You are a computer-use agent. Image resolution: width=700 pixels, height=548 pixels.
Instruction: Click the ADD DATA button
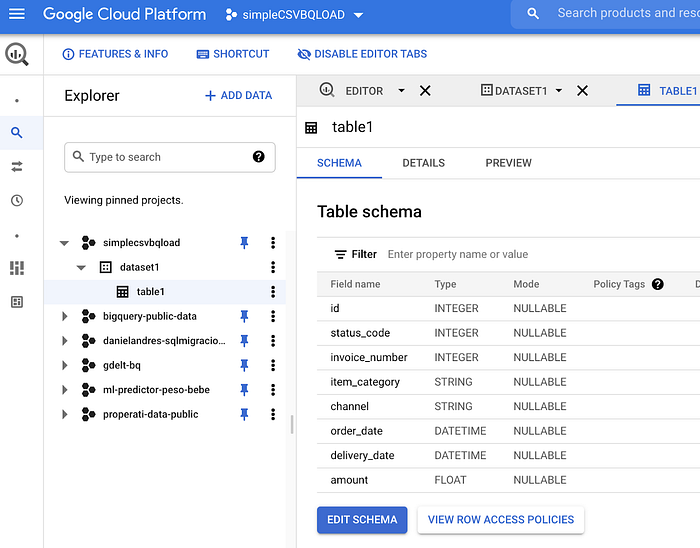[238, 95]
